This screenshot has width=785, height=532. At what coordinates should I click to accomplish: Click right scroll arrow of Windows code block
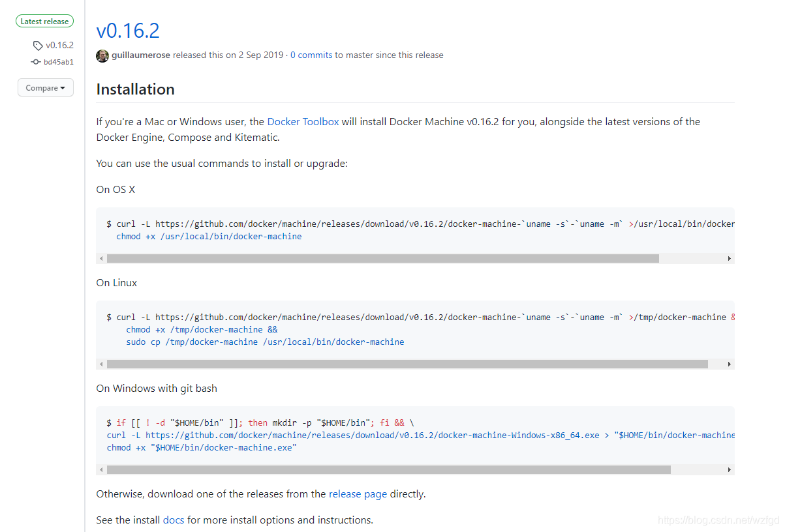pyautogui.click(x=730, y=470)
